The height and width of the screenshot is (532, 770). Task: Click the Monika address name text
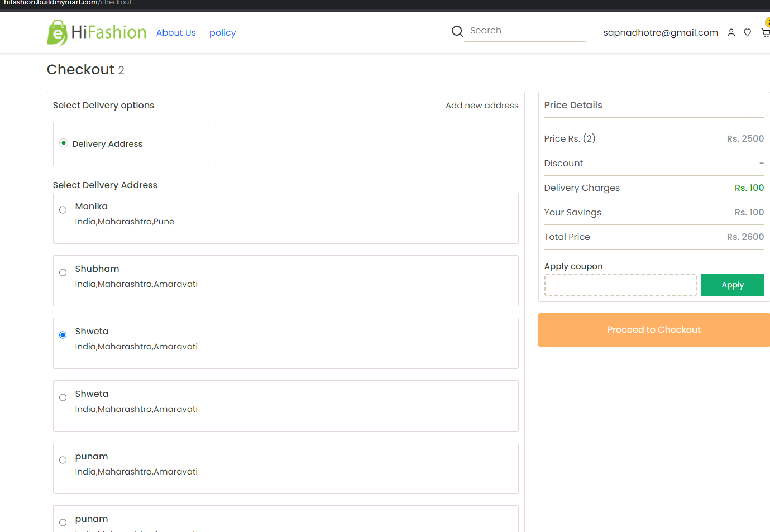click(x=92, y=207)
